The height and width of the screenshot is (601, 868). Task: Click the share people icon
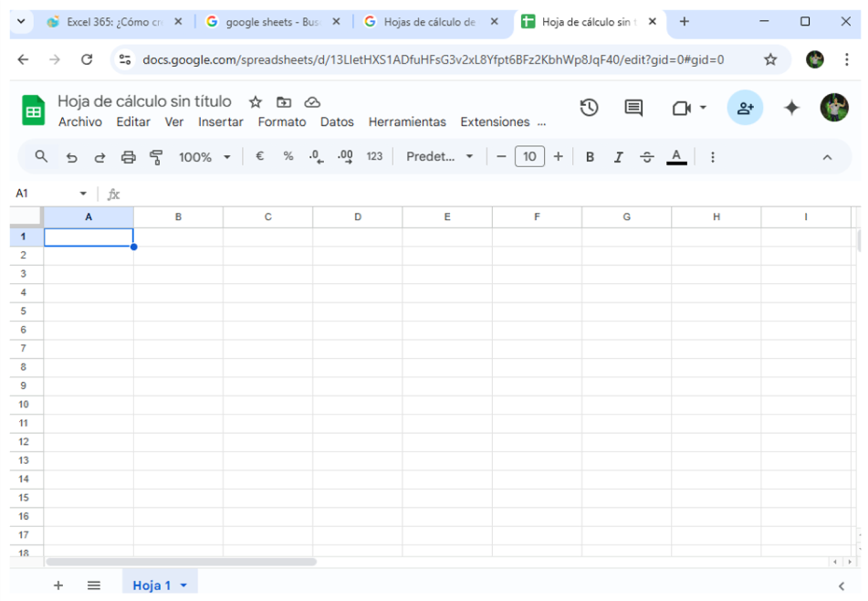pyautogui.click(x=745, y=108)
